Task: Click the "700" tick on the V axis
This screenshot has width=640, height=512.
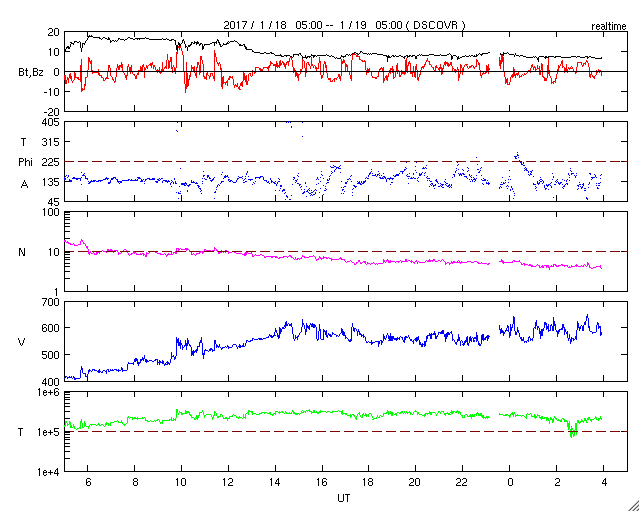Action: pos(53,302)
